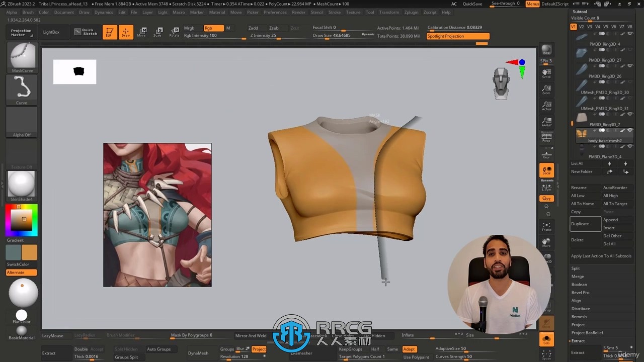Select the Scroll canvas tool

546,73
